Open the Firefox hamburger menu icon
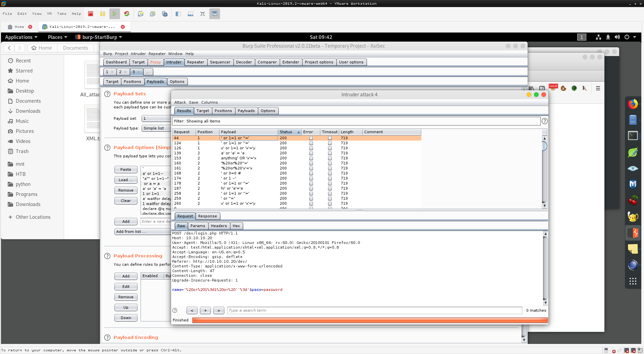 point(598,88)
